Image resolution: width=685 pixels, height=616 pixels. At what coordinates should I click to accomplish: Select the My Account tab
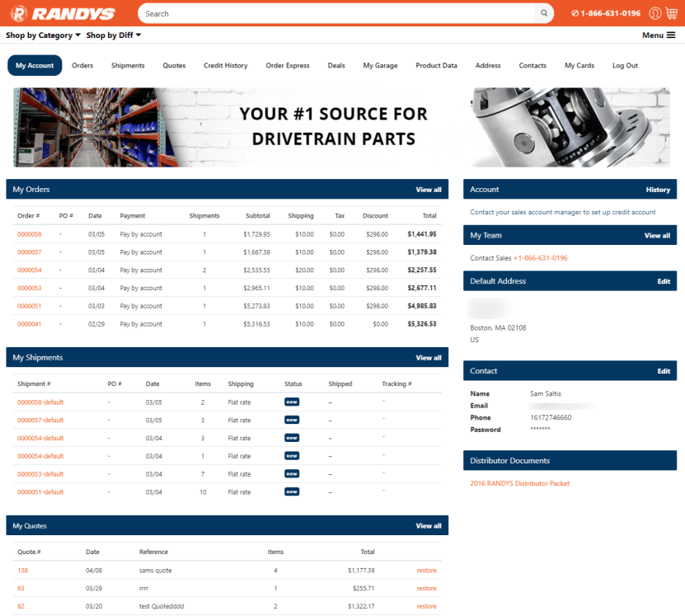coord(35,65)
